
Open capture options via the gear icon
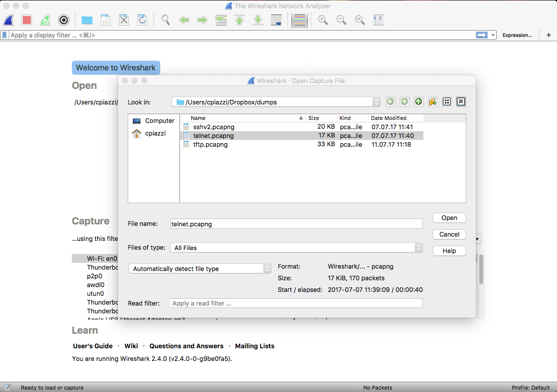tap(64, 20)
